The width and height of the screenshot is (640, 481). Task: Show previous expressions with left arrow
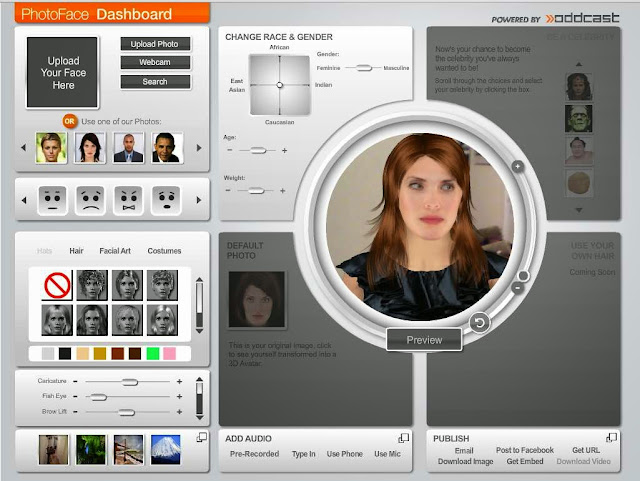[24, 200]
